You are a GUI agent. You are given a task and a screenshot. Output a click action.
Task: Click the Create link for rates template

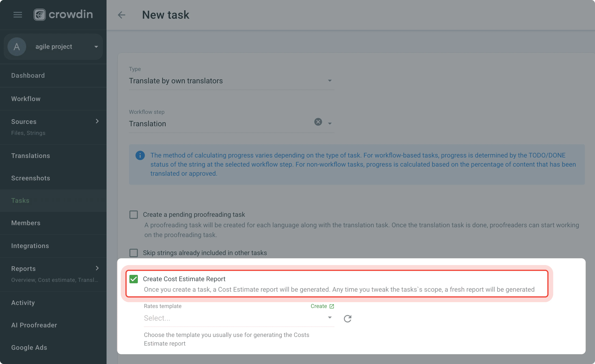click(x=319, y=306)
